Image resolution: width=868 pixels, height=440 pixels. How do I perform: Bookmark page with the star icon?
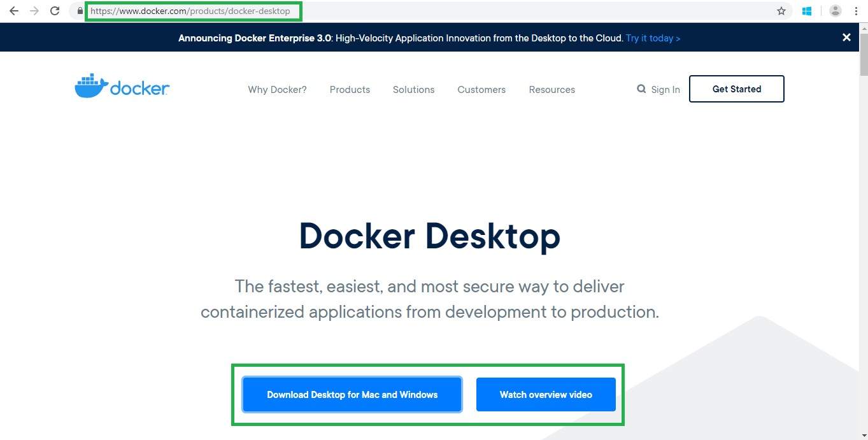(781, 11)
